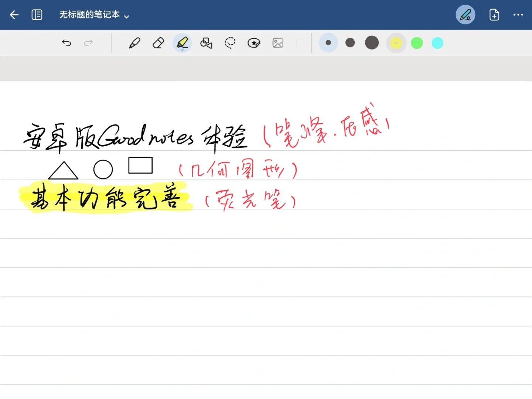Image resolution: width=532 pixels, height=399 pixels.
Task: Select the Highlighter tool
Action: [x=182, y=43]
